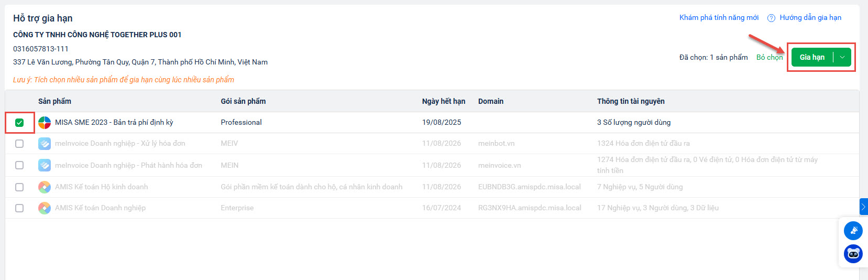Click the 7 Nghiệp vụ, 5 Người dùng cell
868x280 pixels.
[640, 187]
